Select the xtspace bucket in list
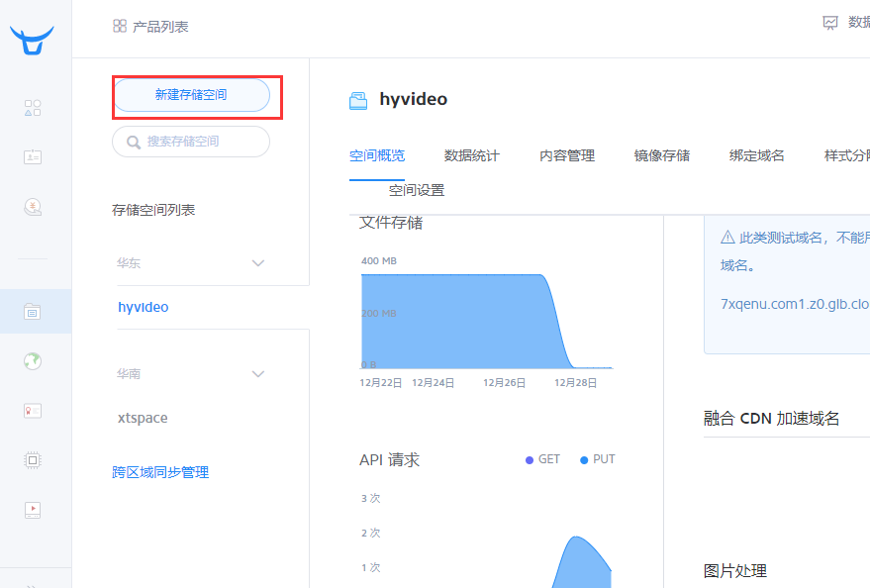This screenshot has width=870, height=588. click(x=143, y=418)
